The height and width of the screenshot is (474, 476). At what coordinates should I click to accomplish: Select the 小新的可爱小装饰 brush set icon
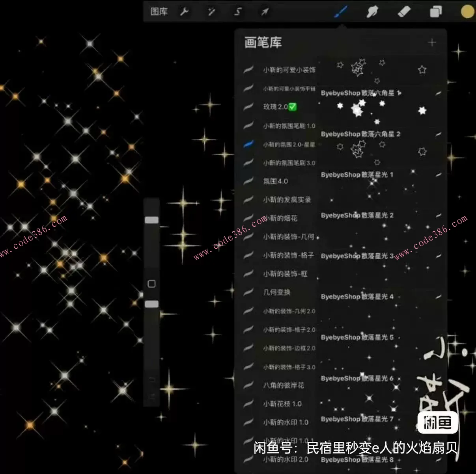click(x=248, y=70)
